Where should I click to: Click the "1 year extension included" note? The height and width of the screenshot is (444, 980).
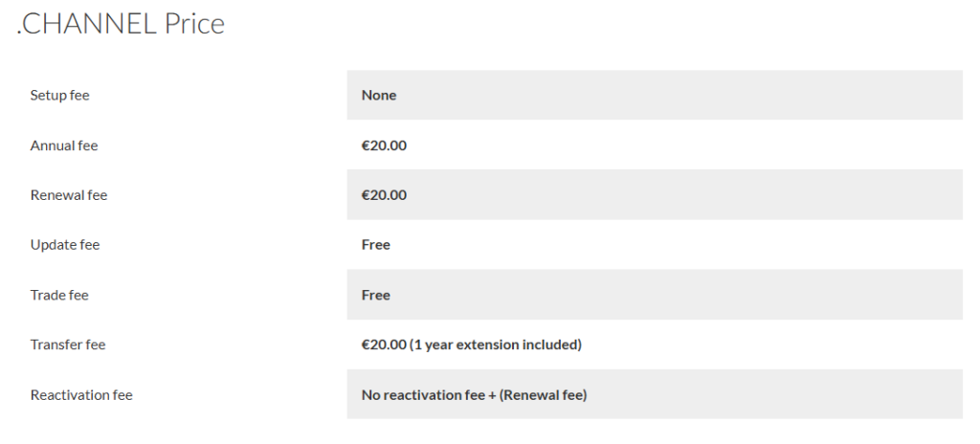click(496, 344)
